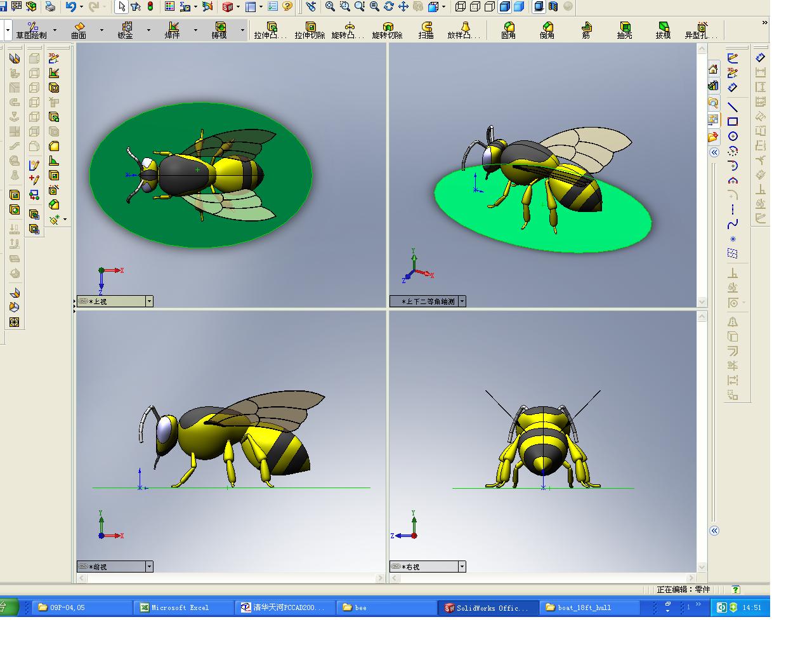Toggle Shadows in Shaded Mode
Viewport: 812px width, 650px height.
539,7
